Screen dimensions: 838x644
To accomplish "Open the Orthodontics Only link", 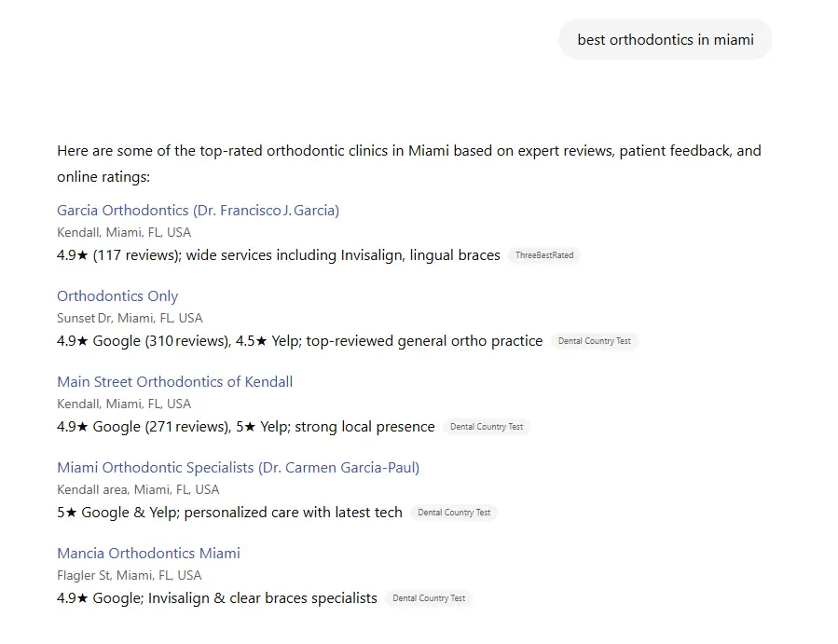I will point(117,296).
